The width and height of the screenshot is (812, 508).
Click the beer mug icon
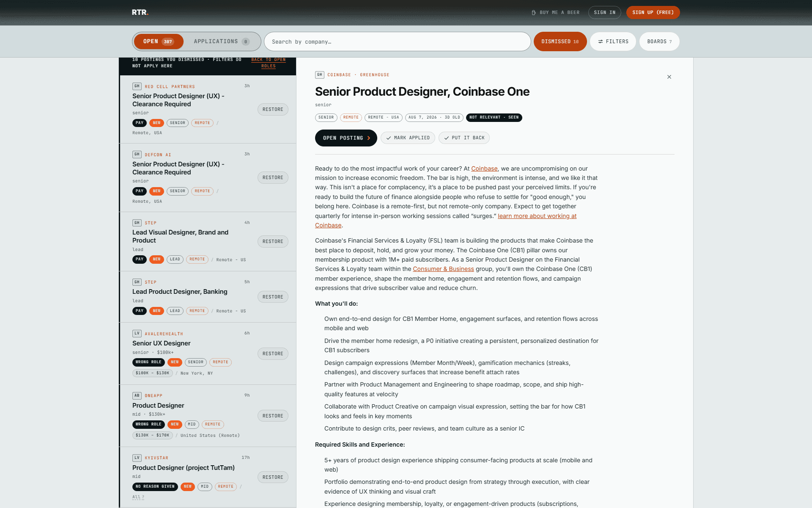(x=534, y=13)
